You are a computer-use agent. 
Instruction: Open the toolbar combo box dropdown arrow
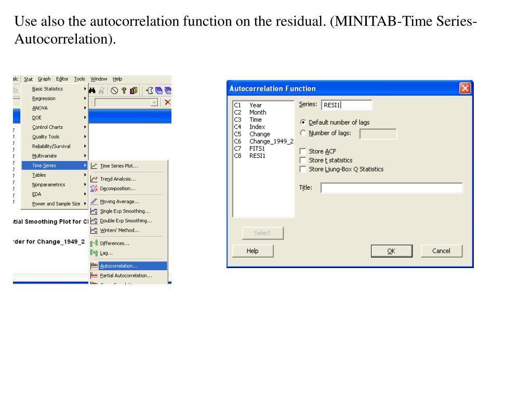(154, 102)
